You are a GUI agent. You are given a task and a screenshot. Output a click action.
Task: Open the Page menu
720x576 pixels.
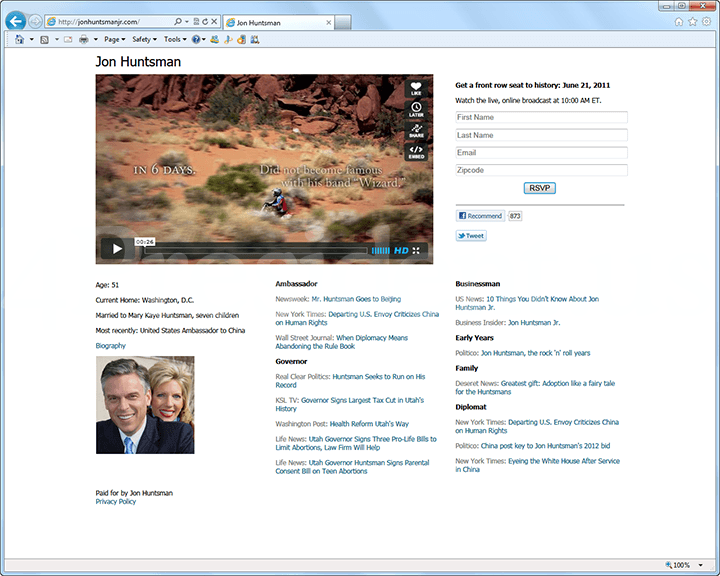pyautogui.click(x=114, y=40)
